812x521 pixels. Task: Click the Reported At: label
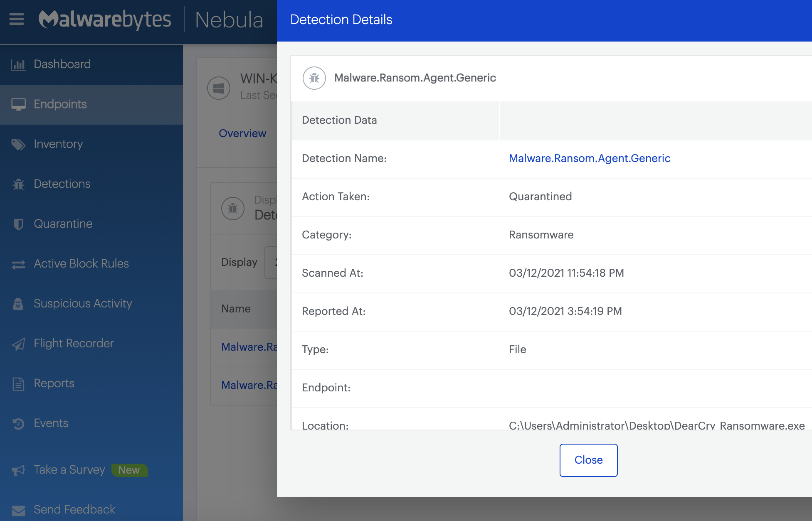[x=334, y=311]
